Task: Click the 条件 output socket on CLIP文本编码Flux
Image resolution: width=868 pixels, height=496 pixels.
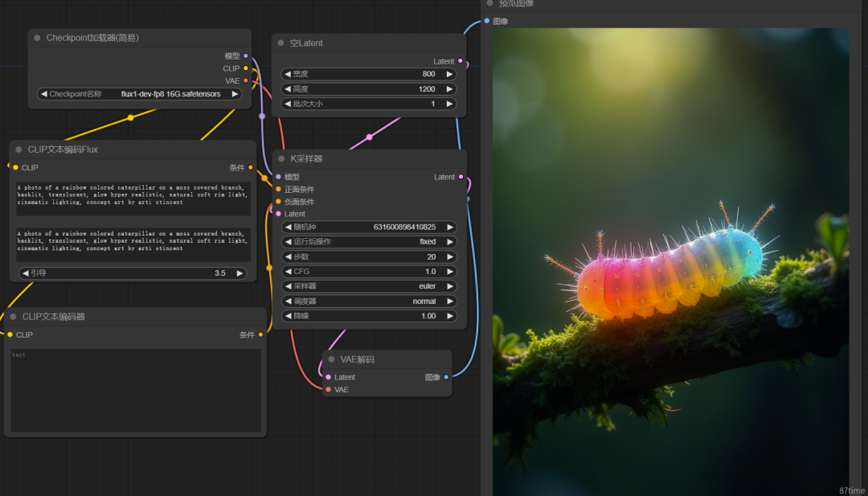Action: point(251,168)
